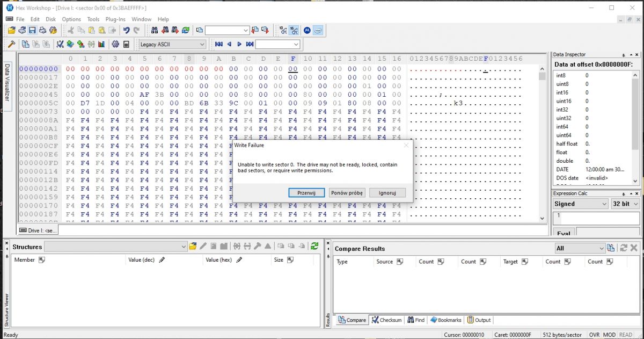Open the Tools menu
The height and width of the screenshot is (339, 644).
click(x=93, y=19)
